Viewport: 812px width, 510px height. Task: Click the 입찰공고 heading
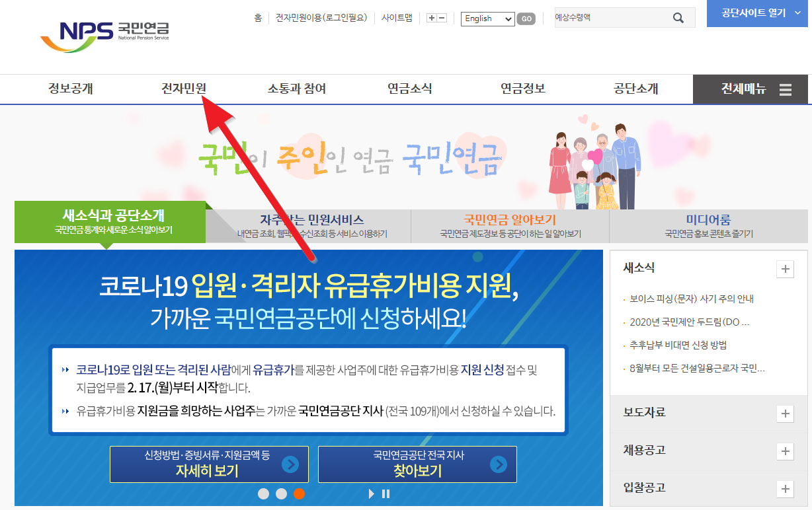[644, 488]
